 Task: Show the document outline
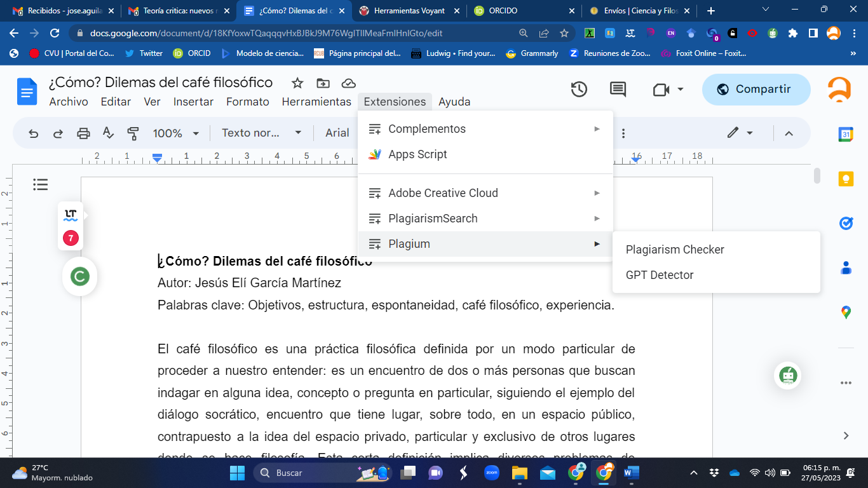pyautogui.click(x=41, y=185)
